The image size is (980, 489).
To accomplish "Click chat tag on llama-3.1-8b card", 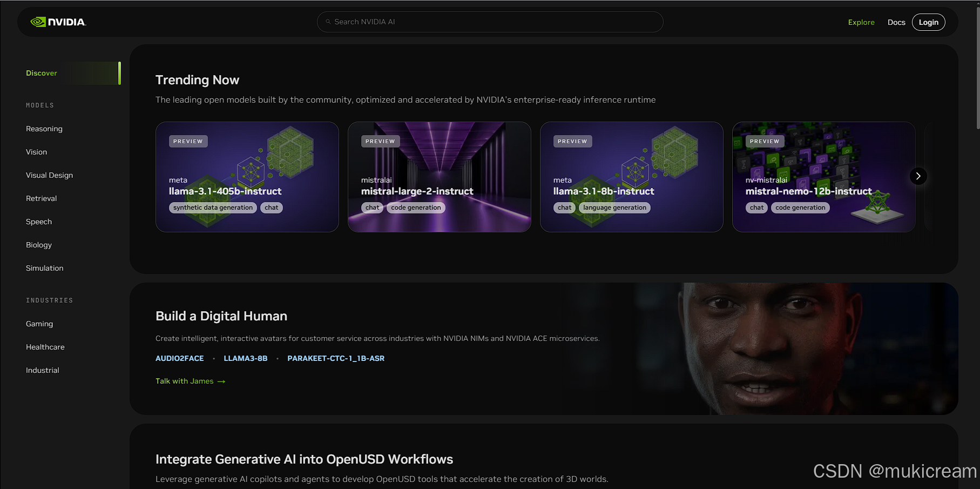I will (x=564, y=207).
